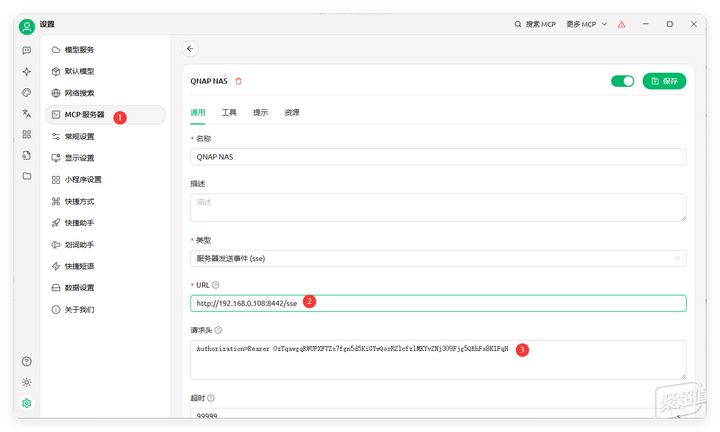Switch to the 资源 tab
This screenshot has width=720, height=432.
coord(292,113)
